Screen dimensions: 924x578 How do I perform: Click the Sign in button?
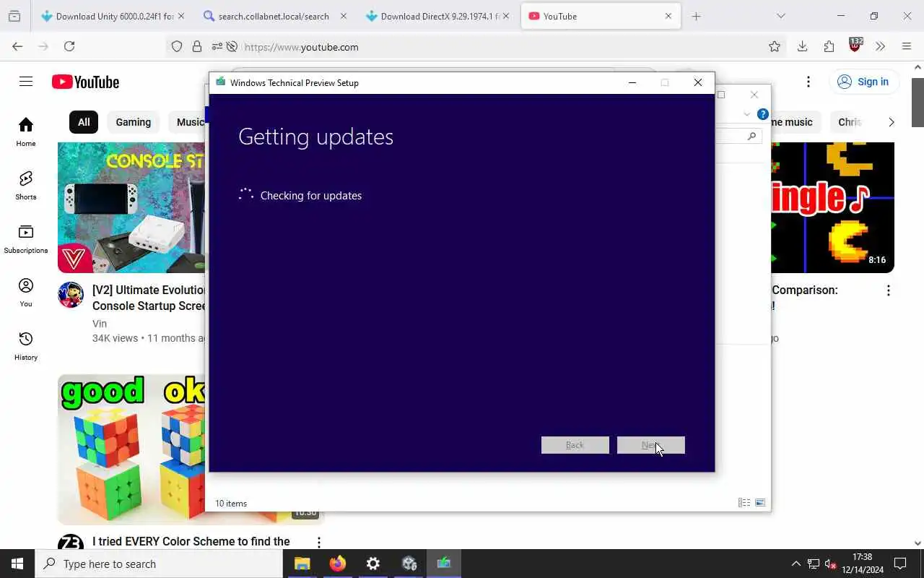click(x=863, y=82)
